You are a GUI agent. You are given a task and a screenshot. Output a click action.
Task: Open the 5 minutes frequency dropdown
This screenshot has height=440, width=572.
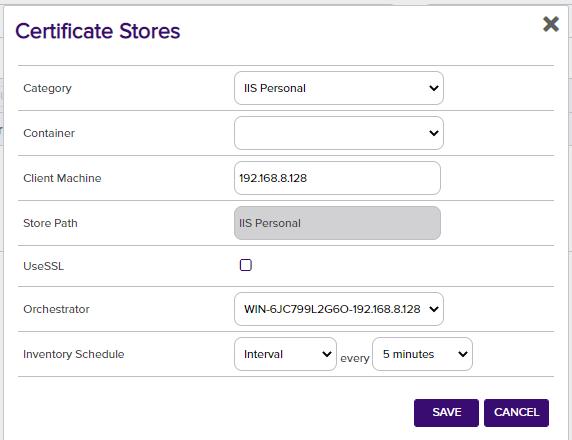pyautogui.click(x=422, y=354)
